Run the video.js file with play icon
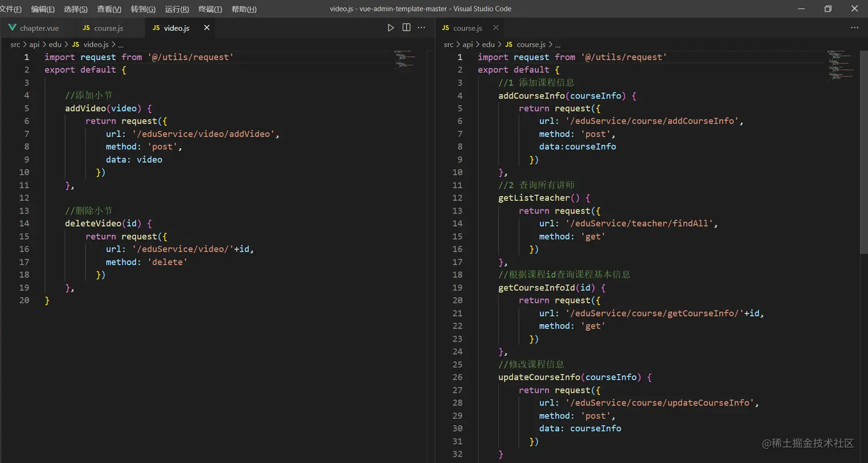The height and width of the screenshot is (463, 868). (391, 28)
